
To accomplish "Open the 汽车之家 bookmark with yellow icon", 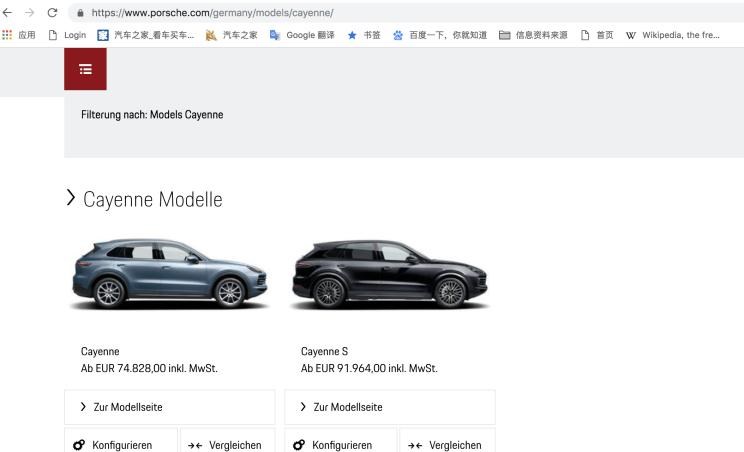I will point(231,35).
